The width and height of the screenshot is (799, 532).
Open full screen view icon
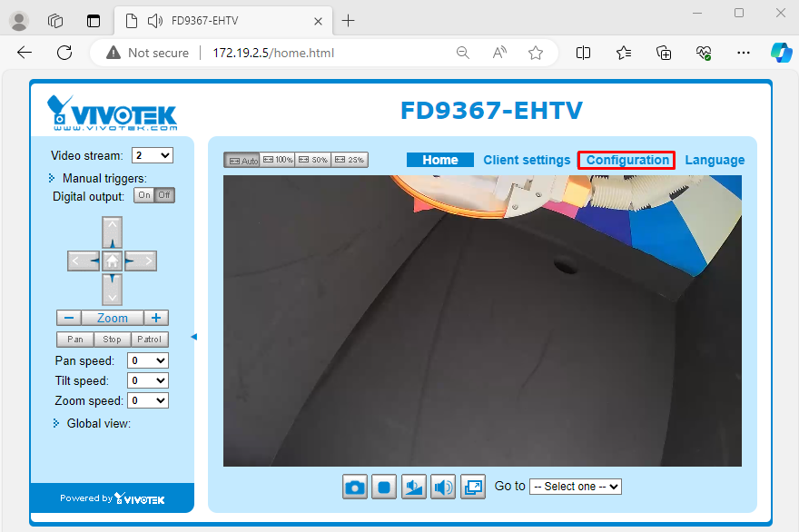pos(472,487)
